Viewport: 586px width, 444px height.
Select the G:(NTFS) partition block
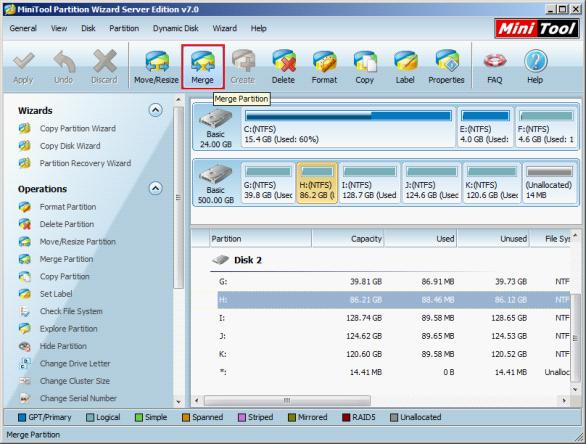pos(268,183)
